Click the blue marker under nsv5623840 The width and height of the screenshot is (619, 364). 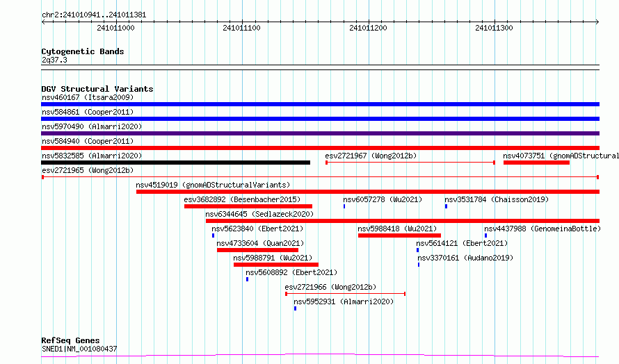(x=214, y=235)
